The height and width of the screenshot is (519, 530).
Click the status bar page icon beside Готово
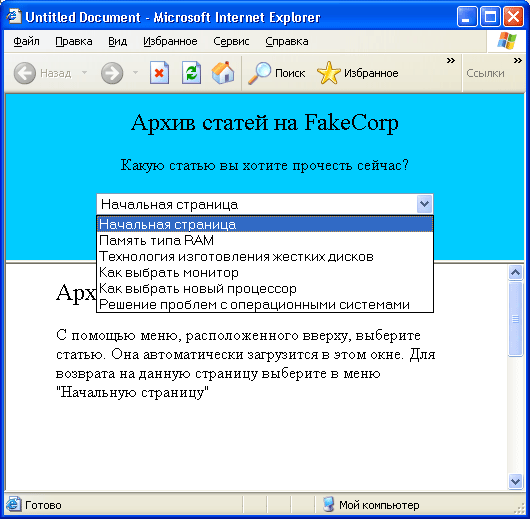14,505
